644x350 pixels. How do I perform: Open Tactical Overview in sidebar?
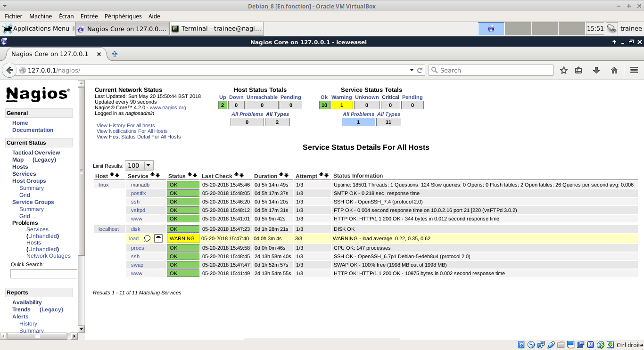click(36, 153)
